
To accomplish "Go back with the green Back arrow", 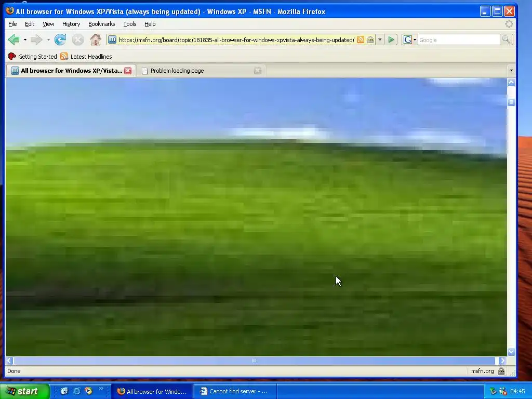I will tap(14, 39).
